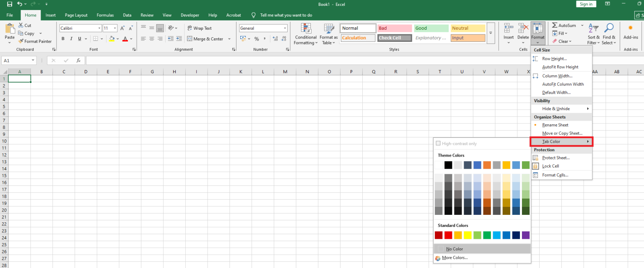Click the Undo arrow icon
This screenshot has width=644, height=268.
[19, 4]
